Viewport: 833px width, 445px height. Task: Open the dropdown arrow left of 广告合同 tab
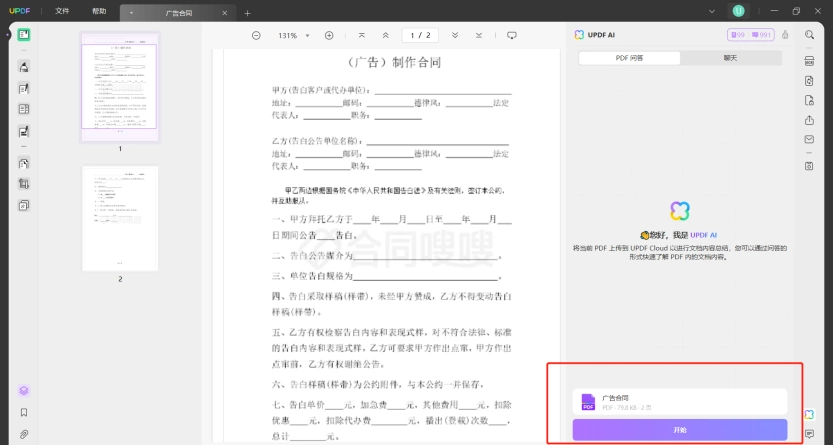(131, 13)
